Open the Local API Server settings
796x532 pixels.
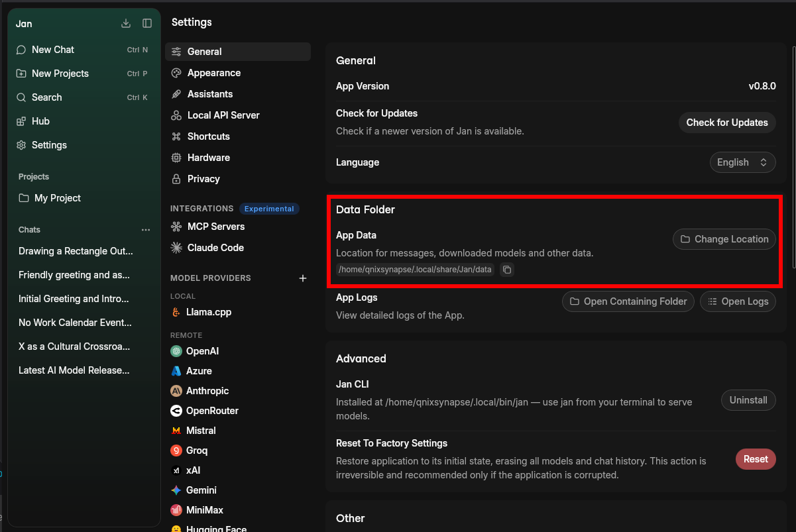[238, 115]
